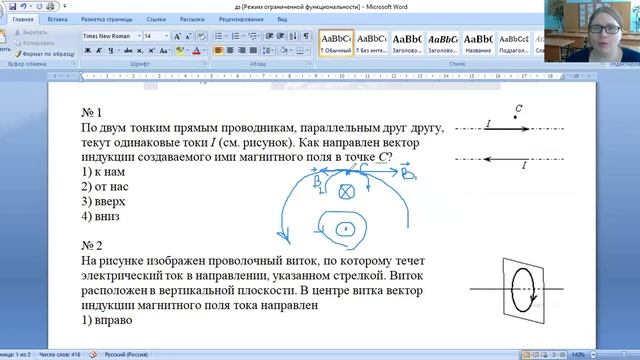
Task: Toggle show paragraph marks (¶)
Action: pos(306,36)
